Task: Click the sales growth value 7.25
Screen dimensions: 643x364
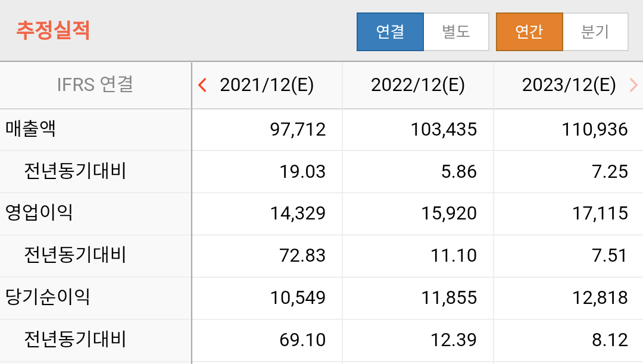Action: point(610,172)
